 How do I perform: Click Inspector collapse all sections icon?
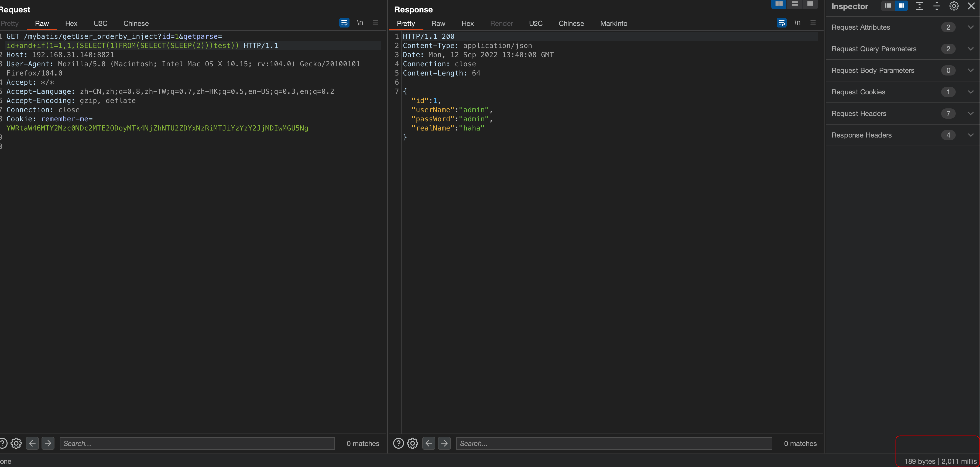[937, 6]
